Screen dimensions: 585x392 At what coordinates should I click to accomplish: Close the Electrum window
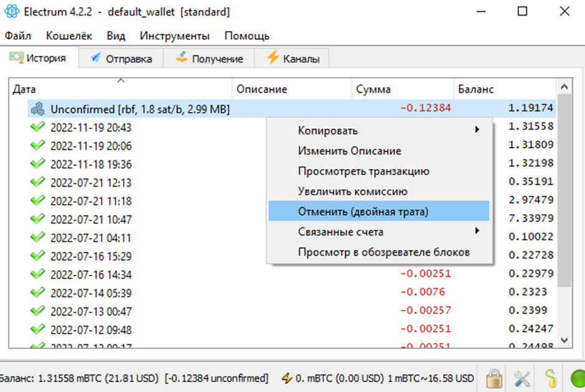pyautogui.click(x=564, y=12)
